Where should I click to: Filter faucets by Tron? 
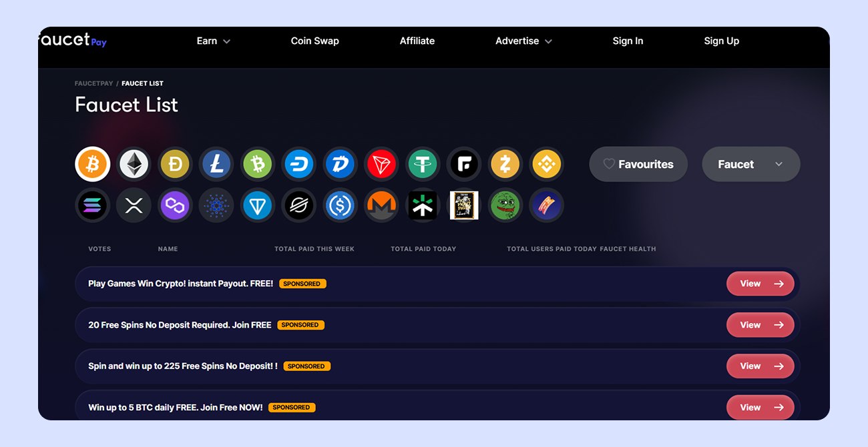[381, 164]
